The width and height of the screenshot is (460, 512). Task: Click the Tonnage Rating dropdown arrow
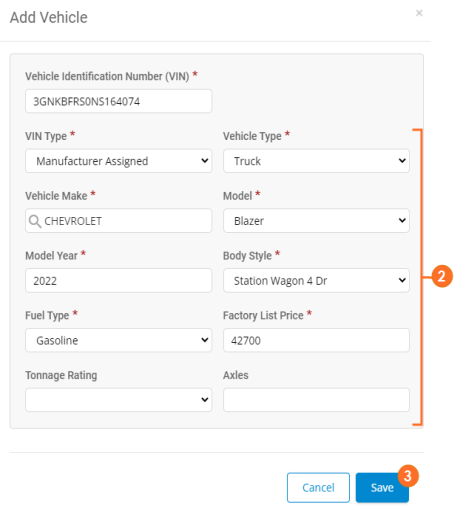pyautogui.click(x=205, y=400)
